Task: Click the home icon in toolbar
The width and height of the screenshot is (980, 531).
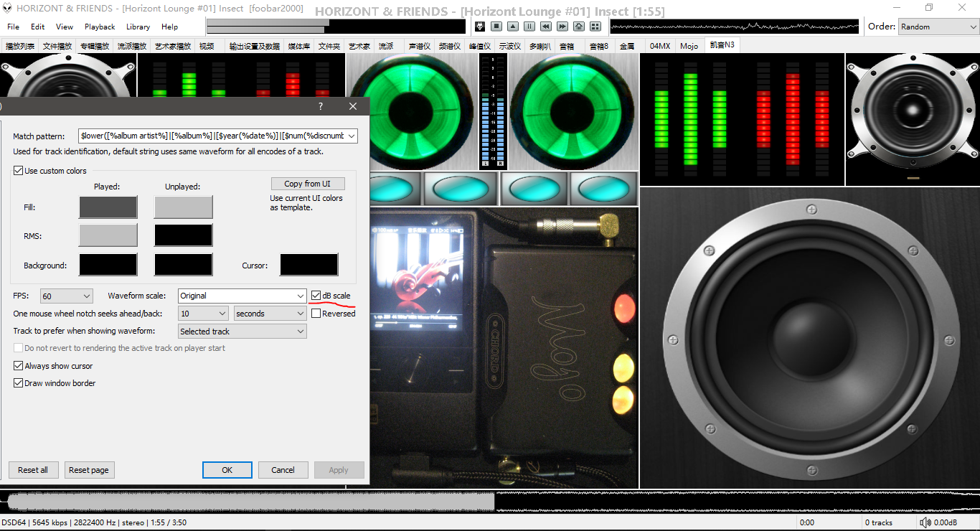Action: (x=579, y=27)
